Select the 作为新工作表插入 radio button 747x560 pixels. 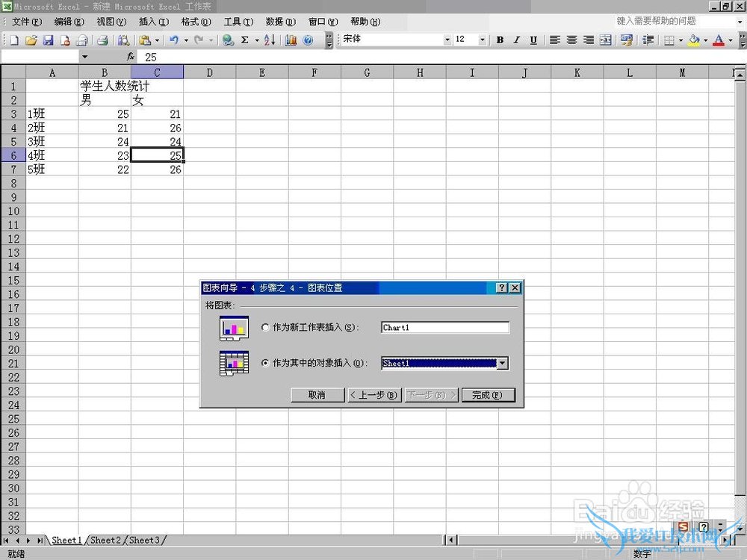265,328
